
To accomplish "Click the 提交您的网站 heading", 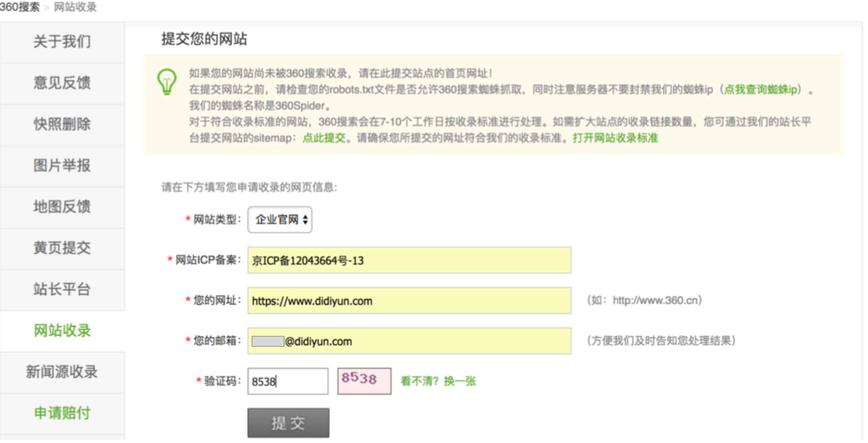I will pyautogui.click(x=204, y=39).
